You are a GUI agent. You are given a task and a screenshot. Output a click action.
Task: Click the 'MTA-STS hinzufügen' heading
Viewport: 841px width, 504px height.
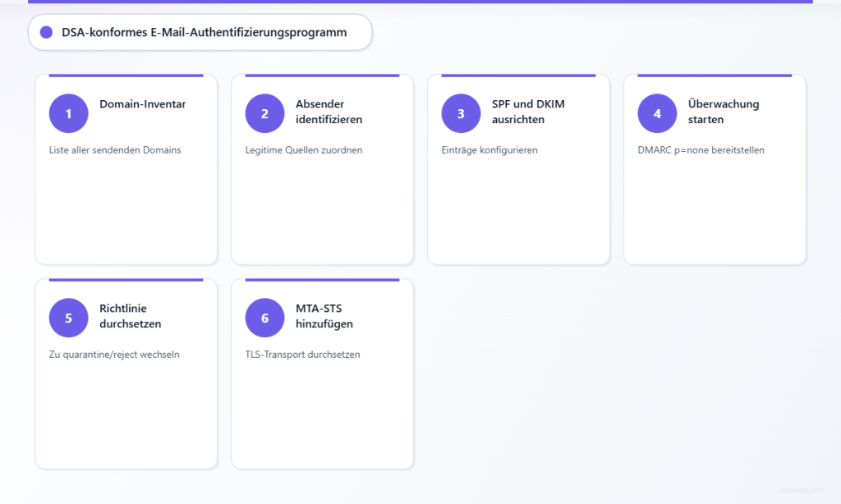click(324, 316)
